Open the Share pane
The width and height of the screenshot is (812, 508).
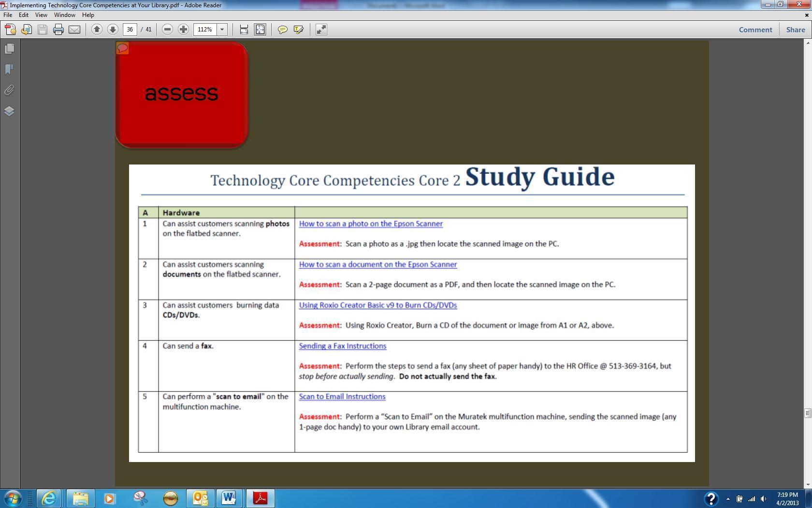pos(796,30)
